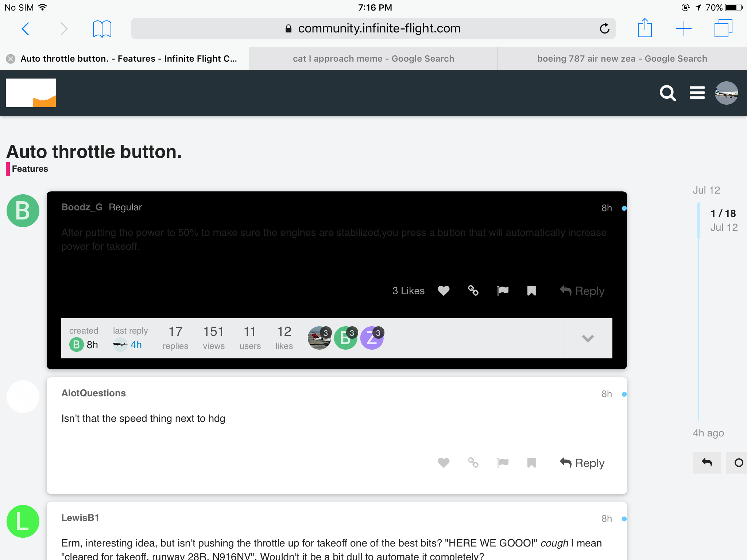Screen dimensions: 747x560
Task: Switch to boeing 787 air new zea tab
Action: (x=622, y=59)
